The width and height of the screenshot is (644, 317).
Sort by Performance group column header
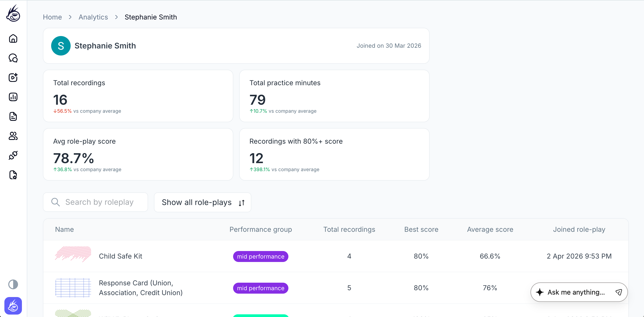click(x=261, y=229)
